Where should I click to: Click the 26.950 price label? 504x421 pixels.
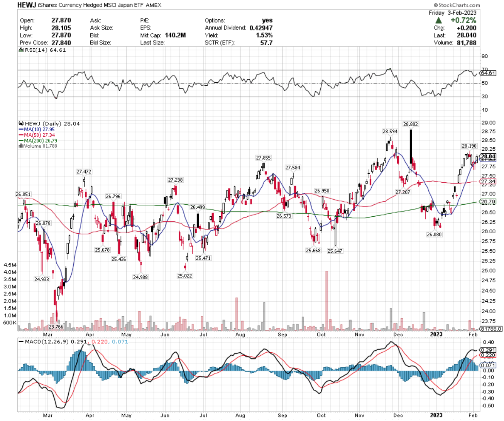tap(322, 191)
